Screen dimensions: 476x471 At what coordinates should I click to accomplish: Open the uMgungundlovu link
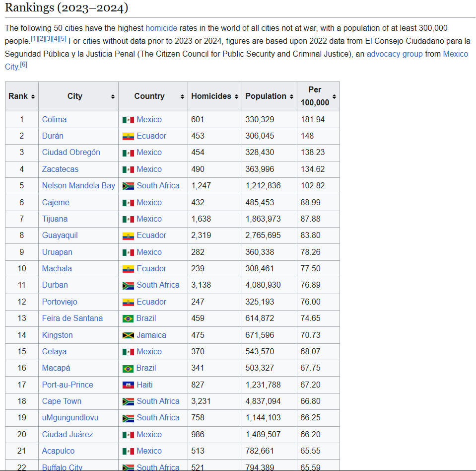coord(70,418)
